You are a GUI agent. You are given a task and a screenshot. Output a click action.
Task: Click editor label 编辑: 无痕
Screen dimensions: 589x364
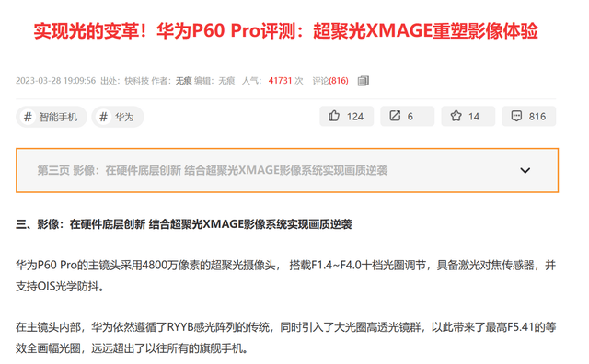tap(214, 81)
